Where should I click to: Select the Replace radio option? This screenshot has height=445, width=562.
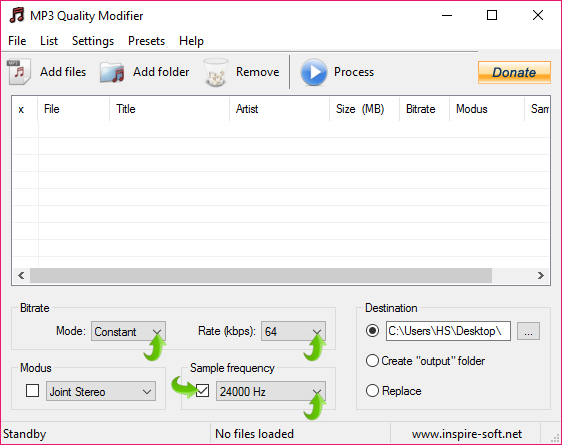[x=372, y=391]
